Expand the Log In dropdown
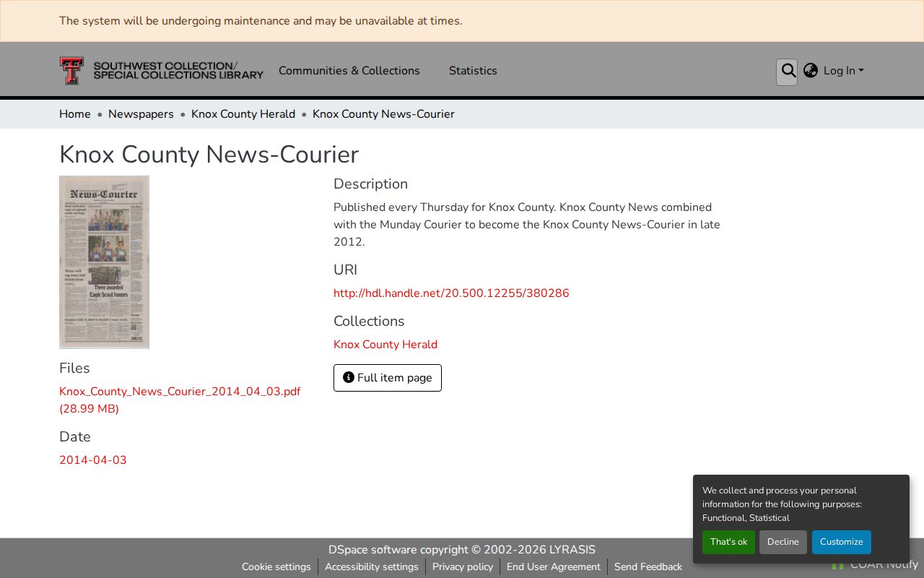 [x=843, y=71]
